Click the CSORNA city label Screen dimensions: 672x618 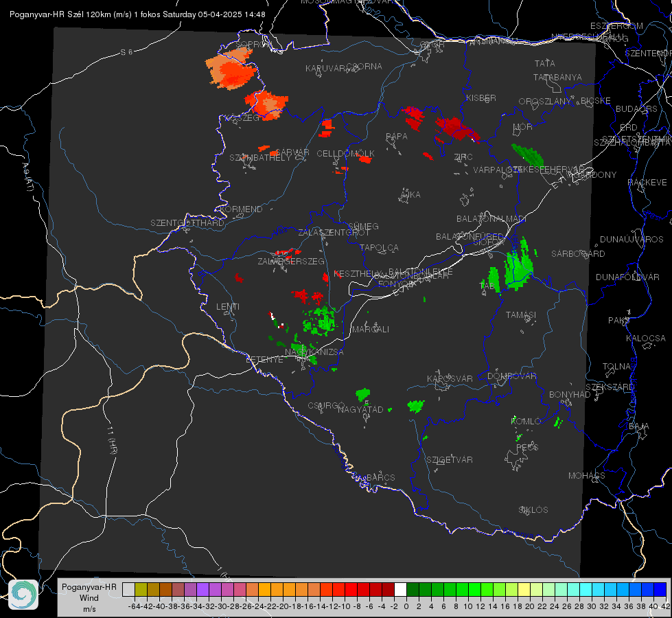pos(364,66)
